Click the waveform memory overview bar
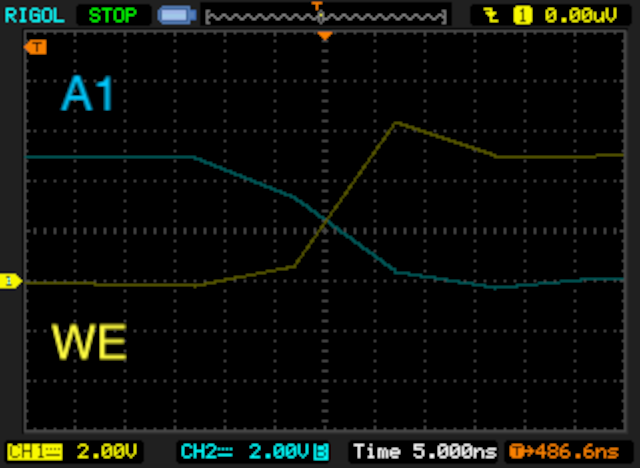The image size is (640, 468). 326,17
